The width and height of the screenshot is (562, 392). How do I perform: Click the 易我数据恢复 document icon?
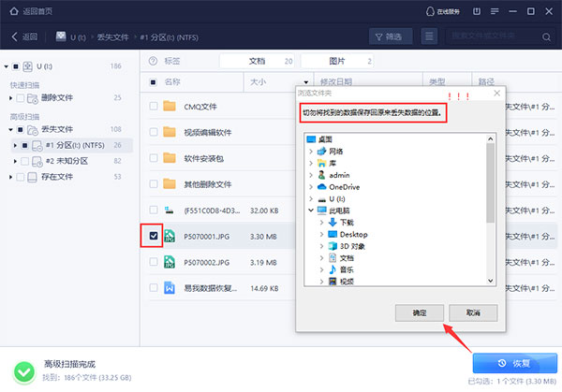[170, 289]
